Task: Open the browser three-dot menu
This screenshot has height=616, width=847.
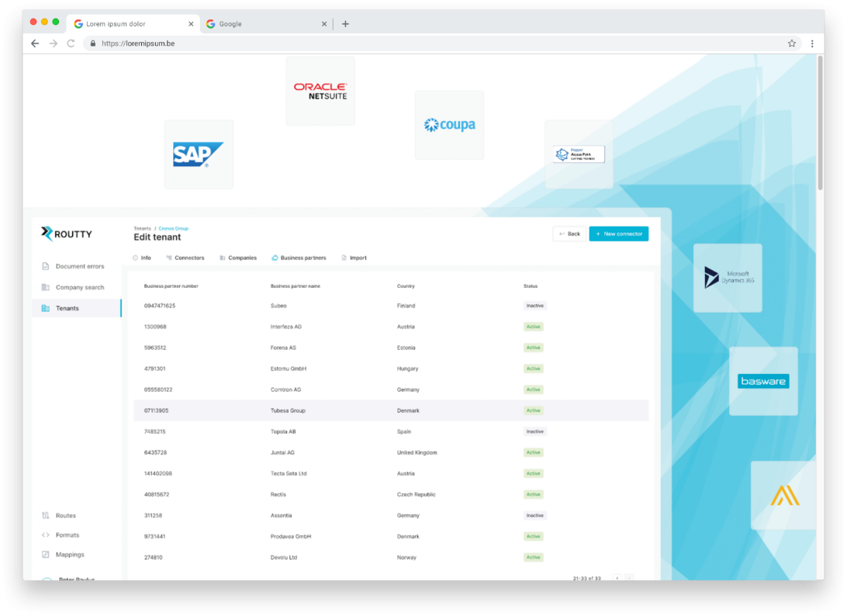Action: 812,43
